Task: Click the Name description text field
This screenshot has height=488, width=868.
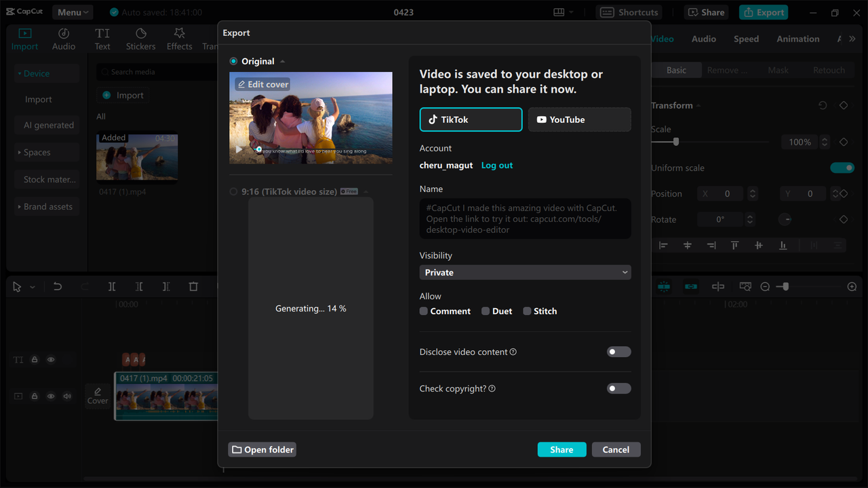Action: pyautogui.click(x=526, y=219)
